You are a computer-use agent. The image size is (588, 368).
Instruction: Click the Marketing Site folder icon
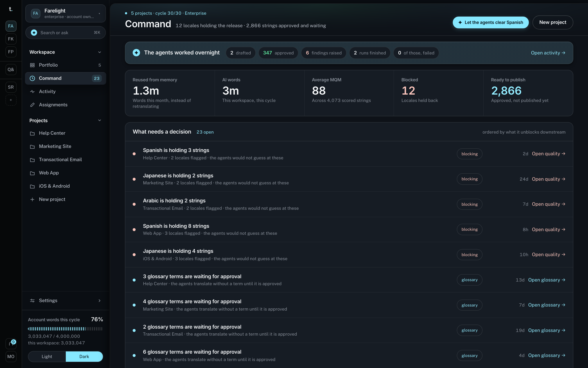click(32, 146)
